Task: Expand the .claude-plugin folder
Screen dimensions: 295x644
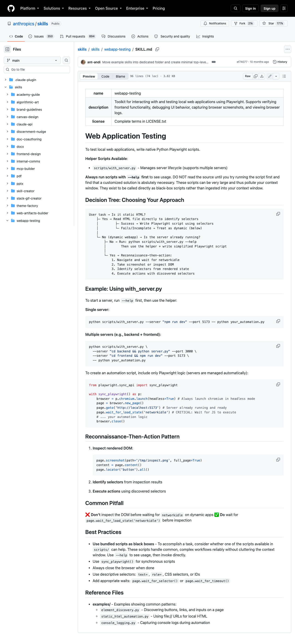Action: point(6,80)
